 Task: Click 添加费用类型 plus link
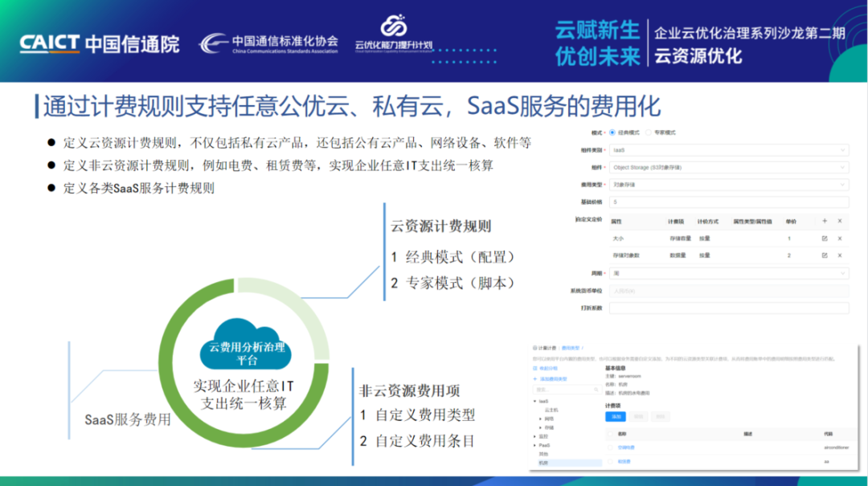tap(550, 379)
